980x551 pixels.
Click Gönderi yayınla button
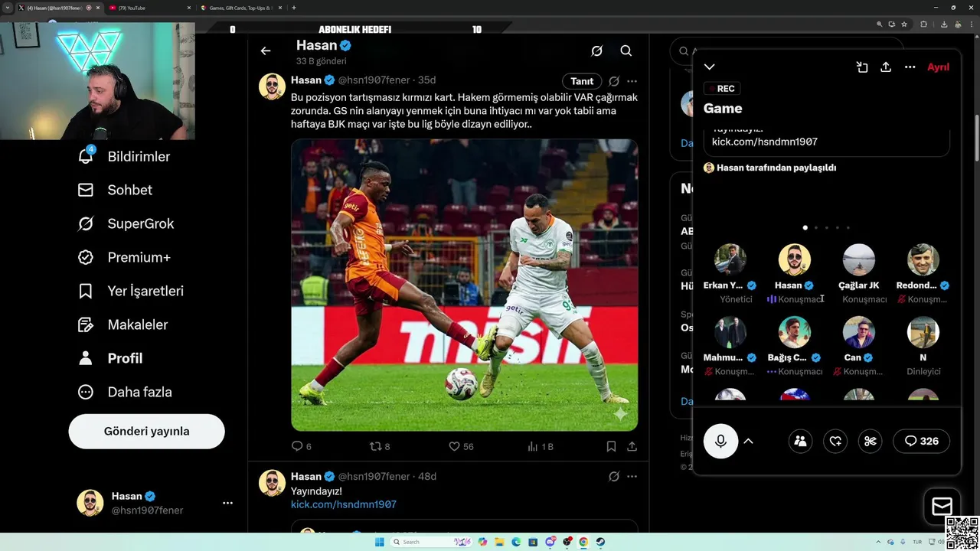146,431
